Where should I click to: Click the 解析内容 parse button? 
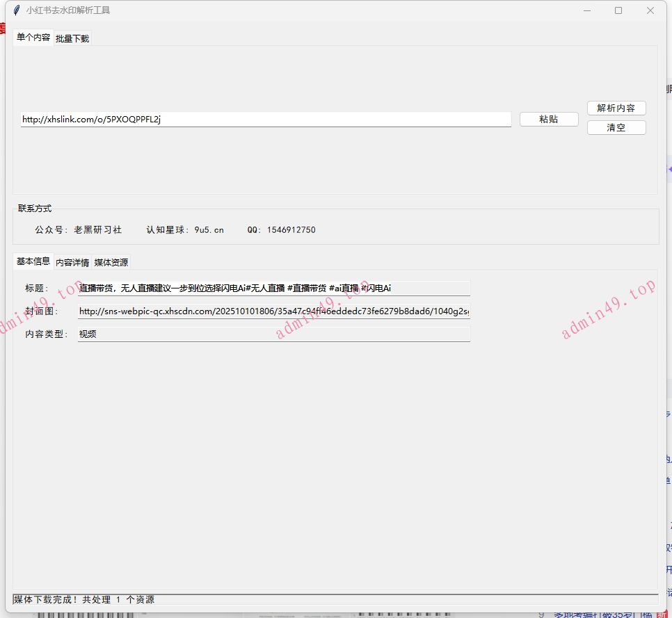click(x=616, y=108)
